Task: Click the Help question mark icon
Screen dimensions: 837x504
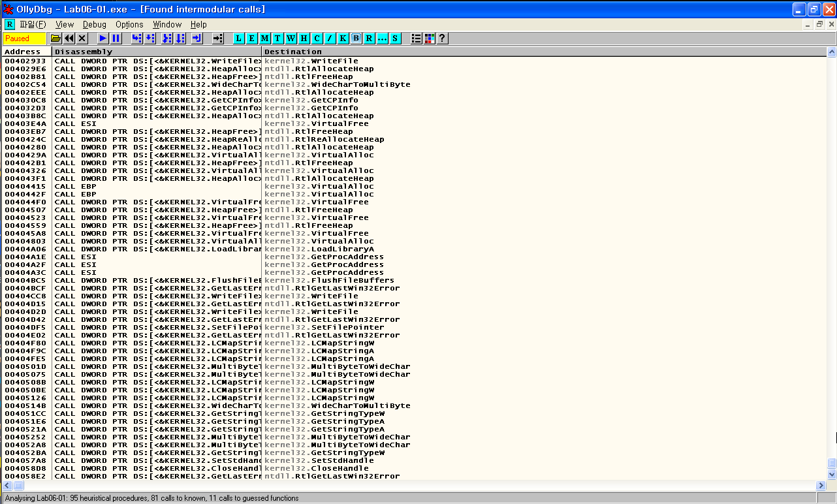Action: point(442,39)
